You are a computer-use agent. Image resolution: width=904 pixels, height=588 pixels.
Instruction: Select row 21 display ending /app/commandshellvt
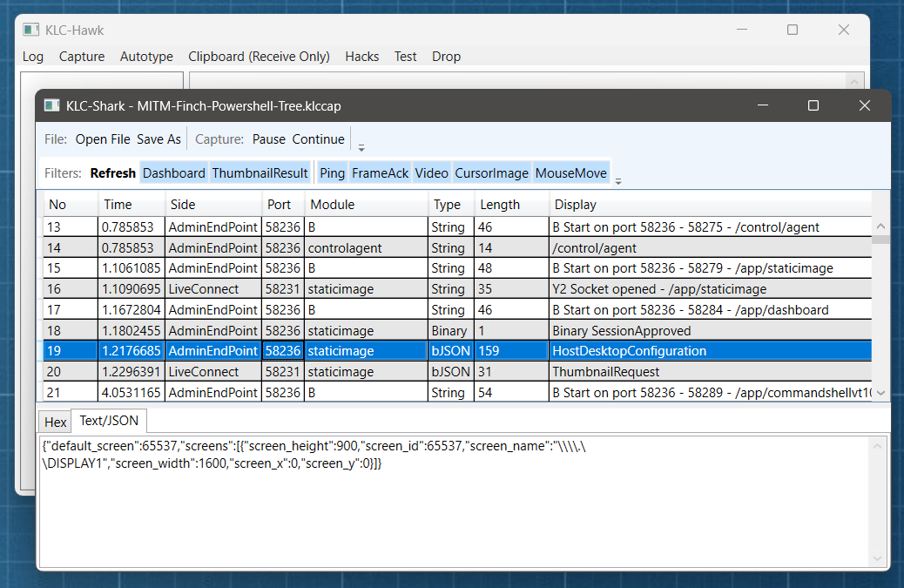click(711, 393)
